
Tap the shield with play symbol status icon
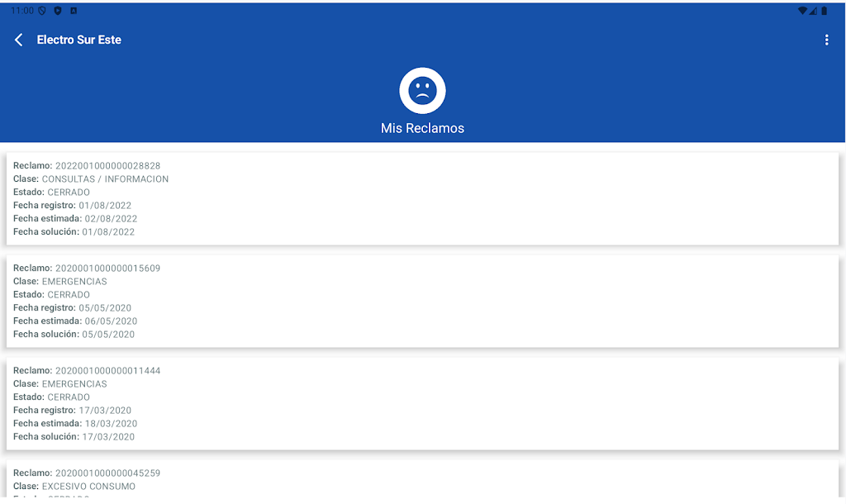pos(57,11)
